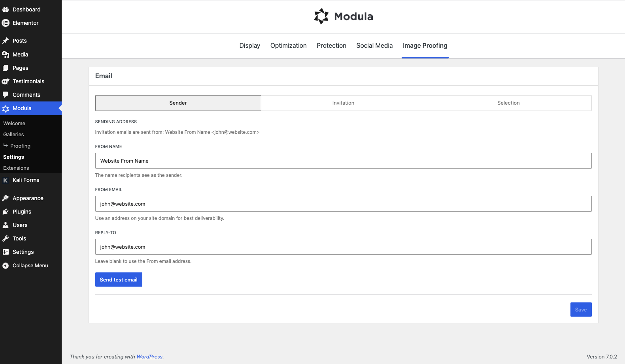Click the Send test email button
The height and width of the screenshot is (364, 625).
tap(119, 280)
